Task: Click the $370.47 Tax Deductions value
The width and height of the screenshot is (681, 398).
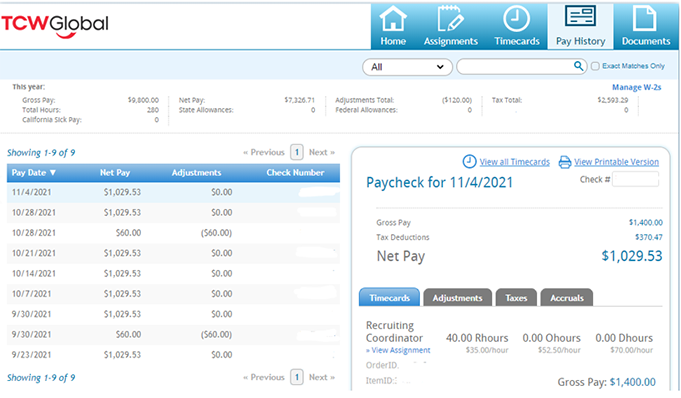Action: (649, 237)
